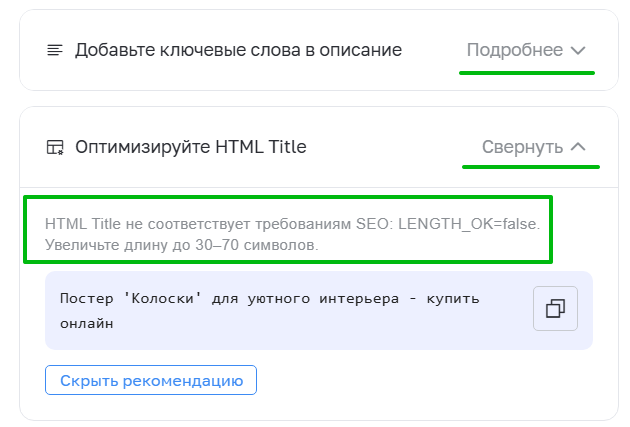
Task: Collapse the section via Свернуть label
Action: coord(522,147)
